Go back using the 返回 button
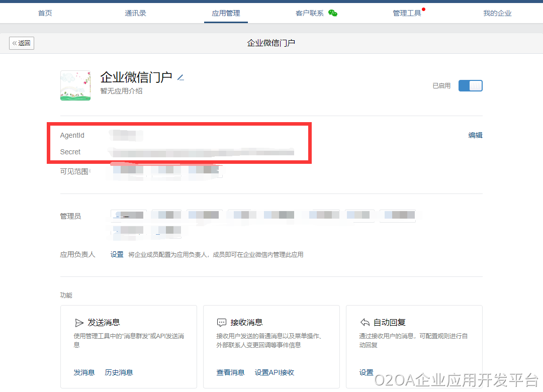Viewport: 543px width, 392px height. point(22,43)
